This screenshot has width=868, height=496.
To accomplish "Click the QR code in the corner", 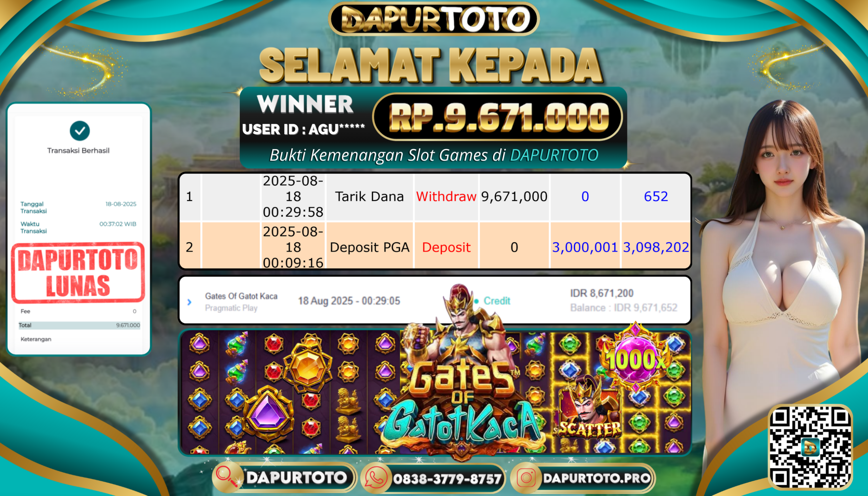I will (810, 447).
